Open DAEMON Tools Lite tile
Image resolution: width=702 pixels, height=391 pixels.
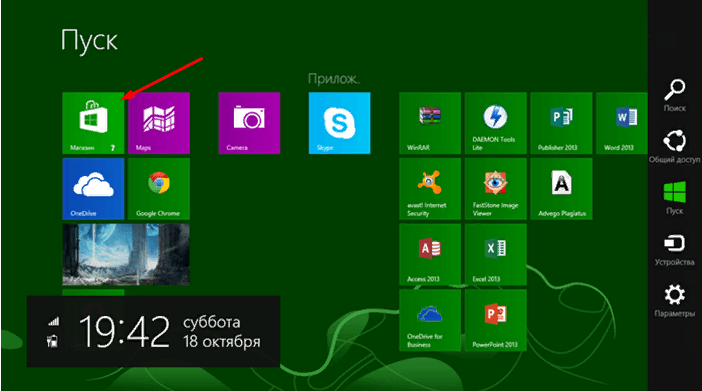[496, 123]
